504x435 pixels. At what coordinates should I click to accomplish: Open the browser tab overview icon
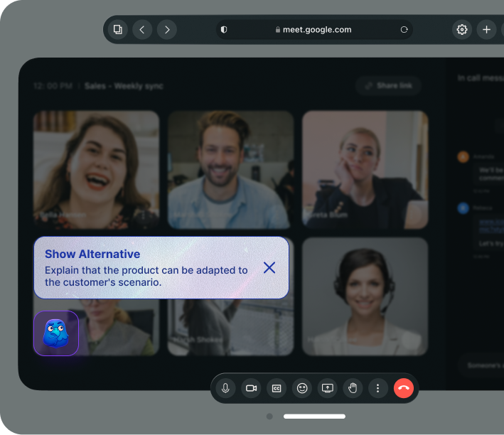coord(117,30)
